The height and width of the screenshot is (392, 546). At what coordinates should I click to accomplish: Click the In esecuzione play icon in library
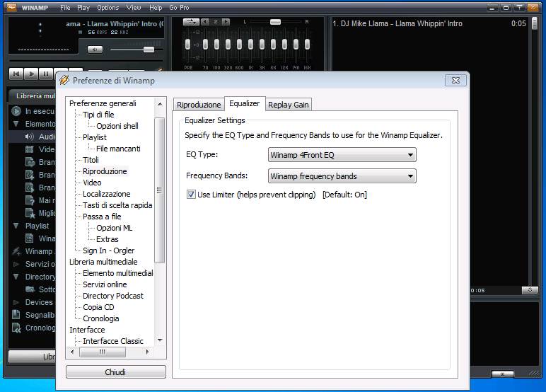pos(16,111)
